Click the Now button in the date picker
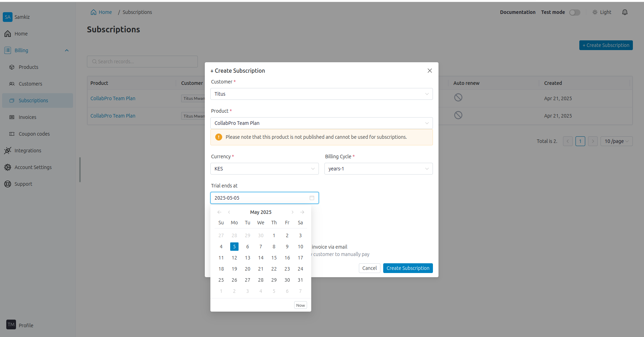 click(x=300, y=305)
